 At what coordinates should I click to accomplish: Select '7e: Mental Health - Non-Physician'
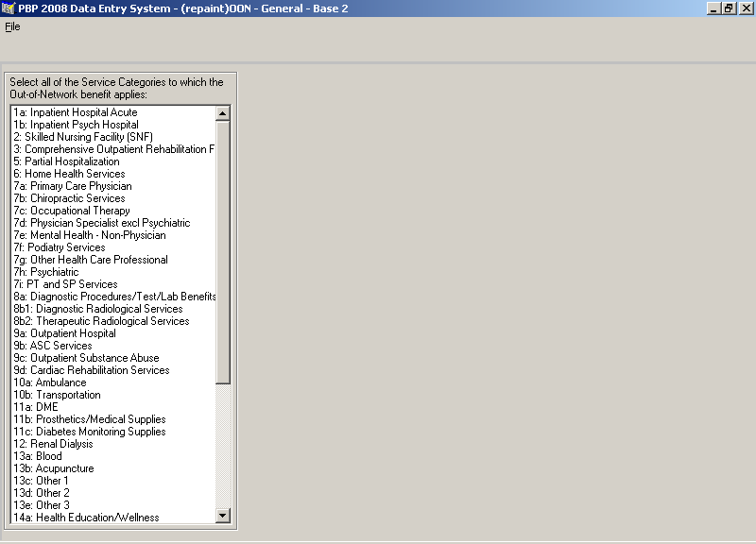coord(113,235)
